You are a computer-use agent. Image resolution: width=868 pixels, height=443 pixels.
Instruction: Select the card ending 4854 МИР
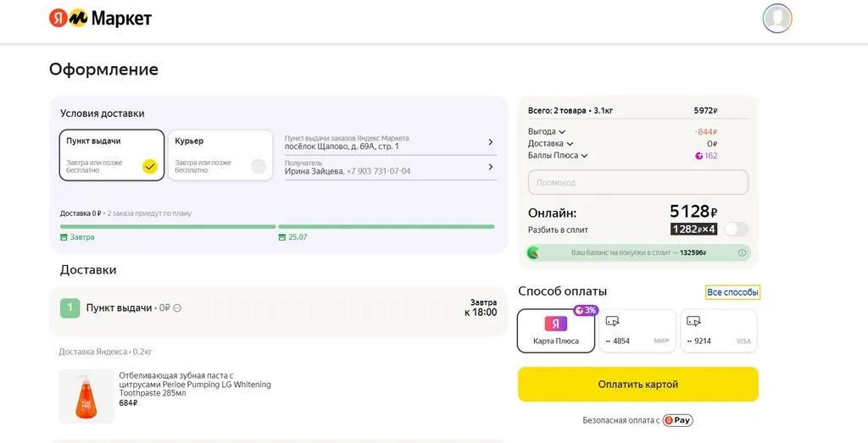tap(637, 330)
